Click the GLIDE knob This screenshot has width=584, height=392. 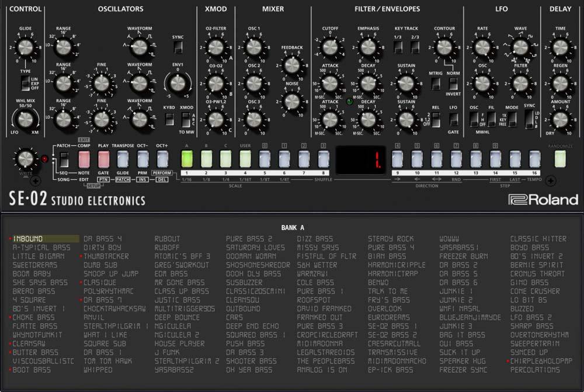pos(25,47)
